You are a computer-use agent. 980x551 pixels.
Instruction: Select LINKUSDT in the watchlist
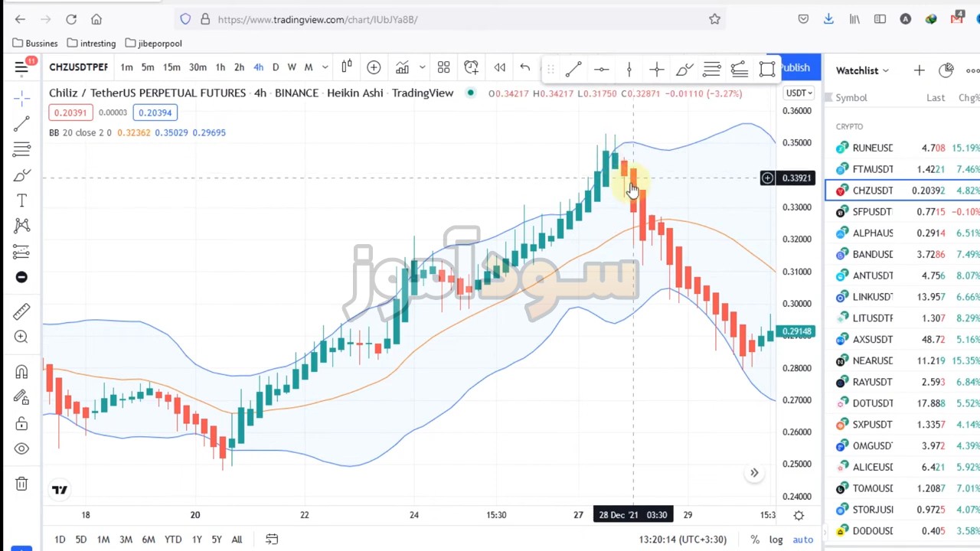click(903, 297)
